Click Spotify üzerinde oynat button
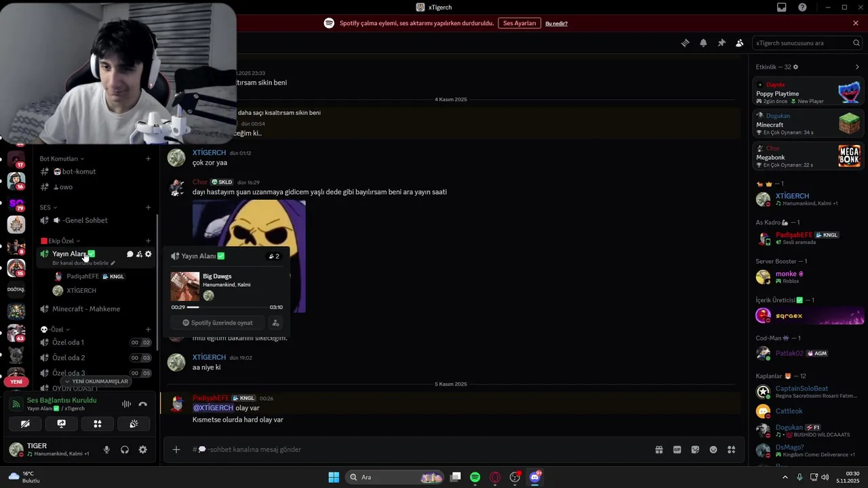Screen dimensions: 868x488 tap(218, 323)
